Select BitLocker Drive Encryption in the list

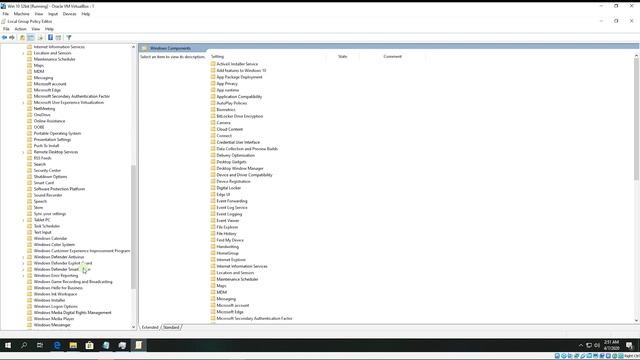[240, 116]
